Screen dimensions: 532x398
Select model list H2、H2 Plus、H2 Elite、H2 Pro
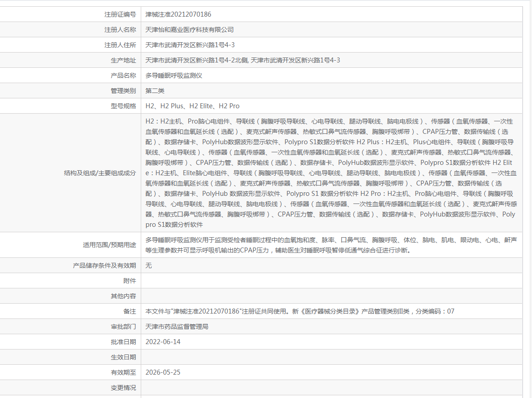[192, 106]
